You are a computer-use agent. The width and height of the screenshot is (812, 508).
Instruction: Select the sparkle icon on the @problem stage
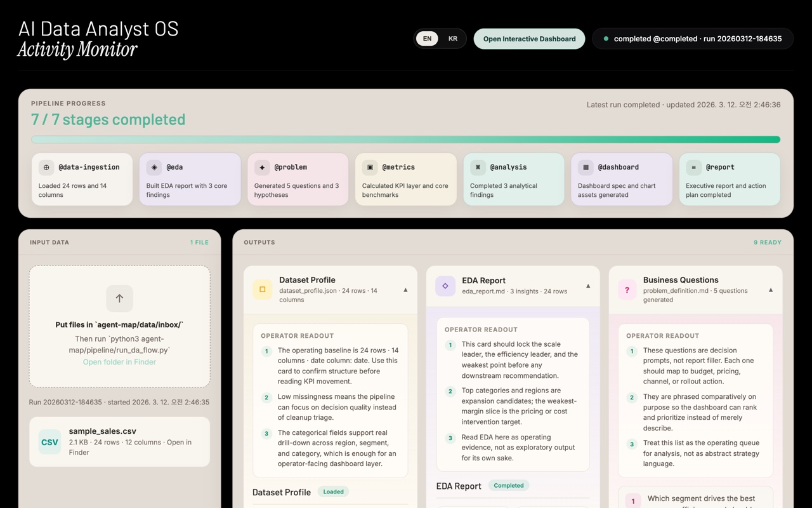point(262,167)
